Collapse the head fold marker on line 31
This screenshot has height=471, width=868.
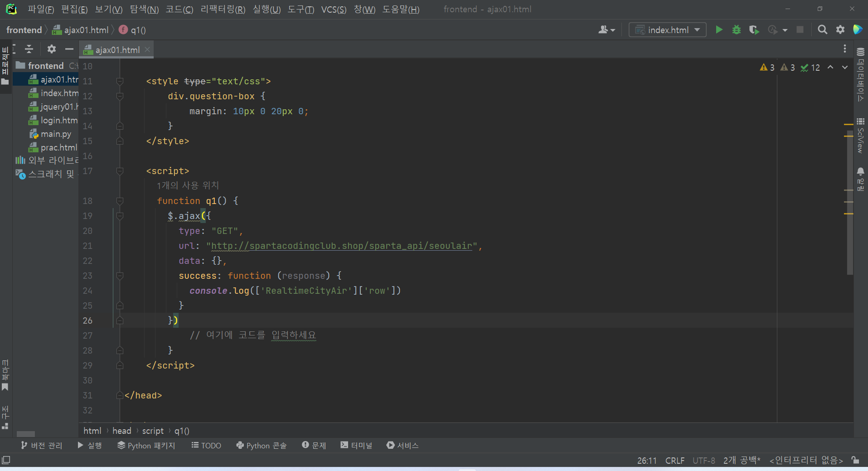click(120, 395)
